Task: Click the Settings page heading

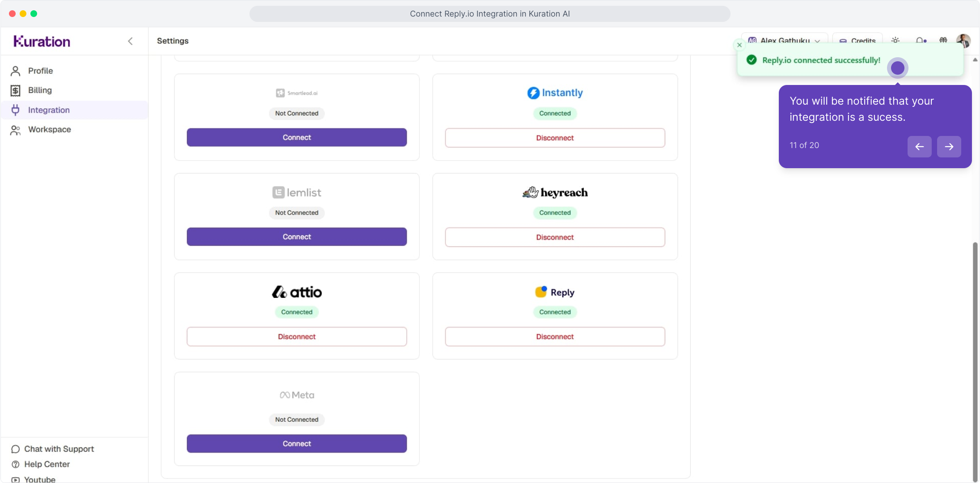Action: [x=173, y=41]
